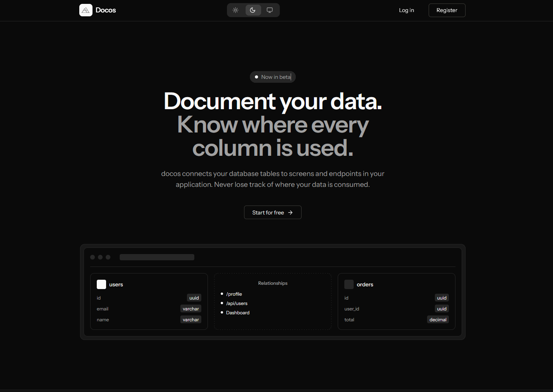Click the varchar badge on email row

tap(191, 309)
